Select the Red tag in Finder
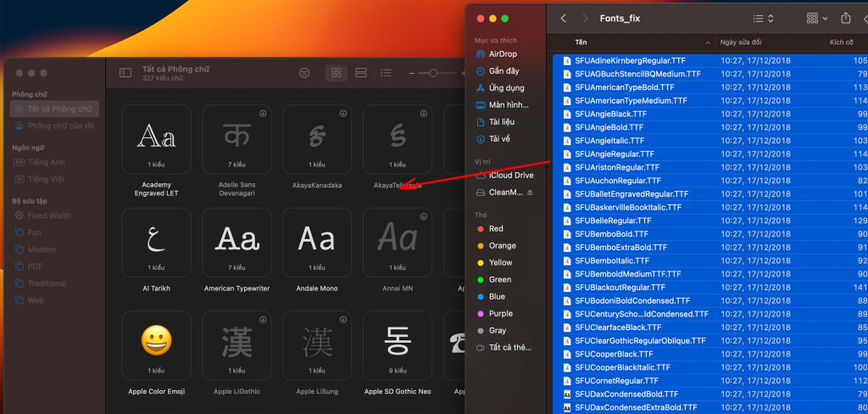The height and width of the screenshot is (414, 868). click(x=496, y=228)
